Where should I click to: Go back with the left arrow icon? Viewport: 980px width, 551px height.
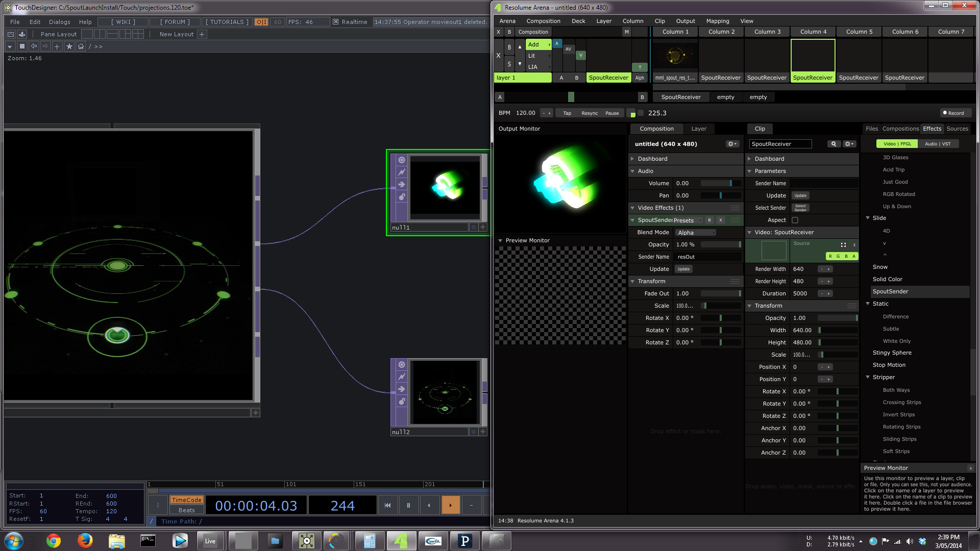click(34, 46)
